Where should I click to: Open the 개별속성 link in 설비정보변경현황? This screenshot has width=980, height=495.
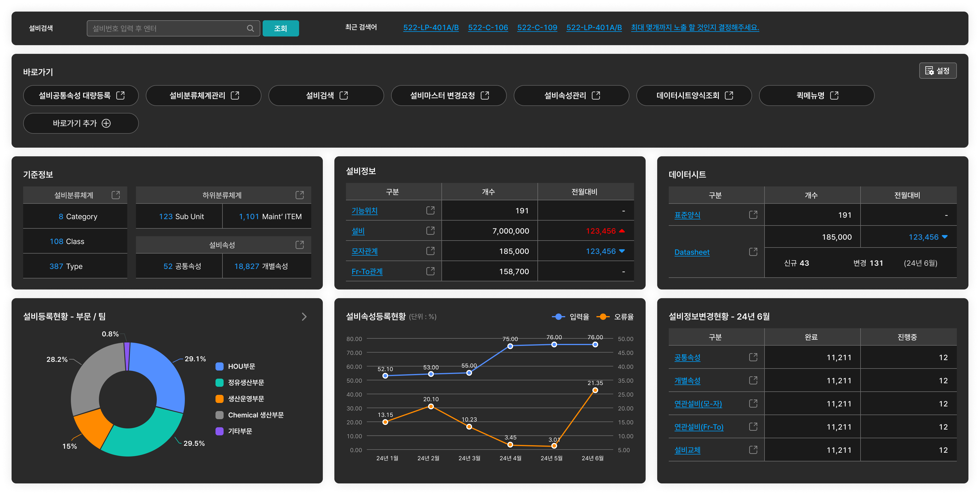pos(687,380)
